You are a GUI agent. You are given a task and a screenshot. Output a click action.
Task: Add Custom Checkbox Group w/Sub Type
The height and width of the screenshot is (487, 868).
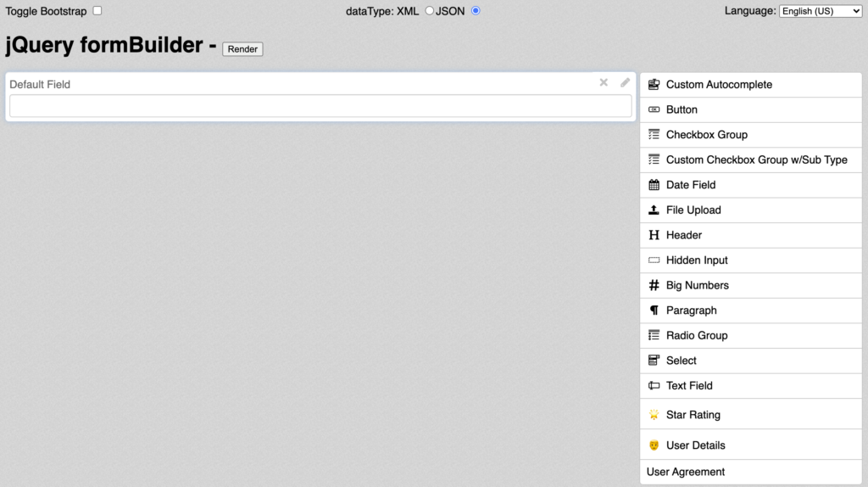751,160
